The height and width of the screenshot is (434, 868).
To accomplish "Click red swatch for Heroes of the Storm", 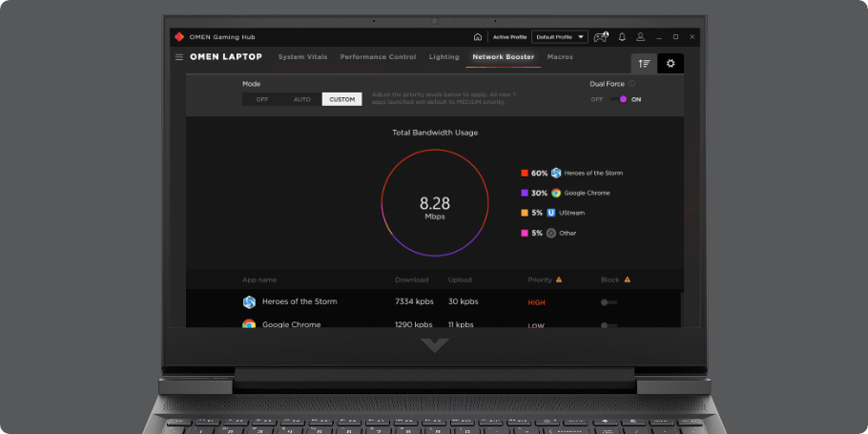I will click(525, 173).
